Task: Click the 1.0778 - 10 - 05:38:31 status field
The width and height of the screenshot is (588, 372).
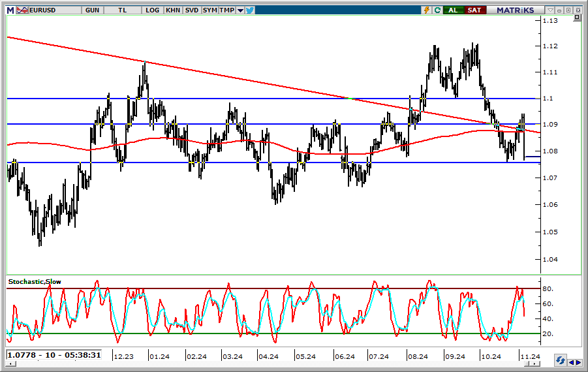Action: (x=54, y=355)
